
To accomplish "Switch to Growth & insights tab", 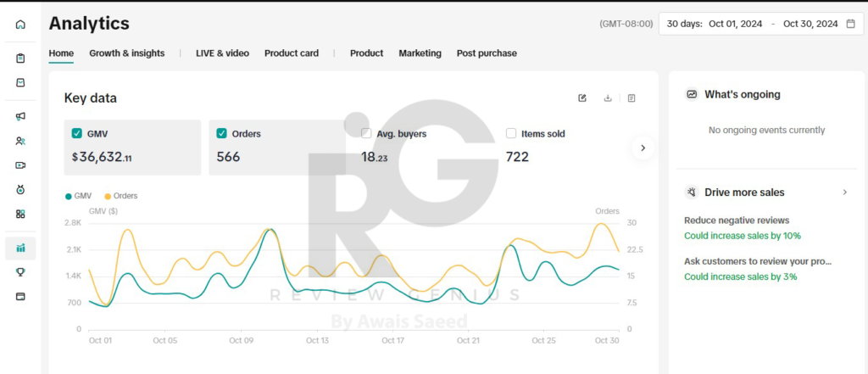I will [127, 53].
